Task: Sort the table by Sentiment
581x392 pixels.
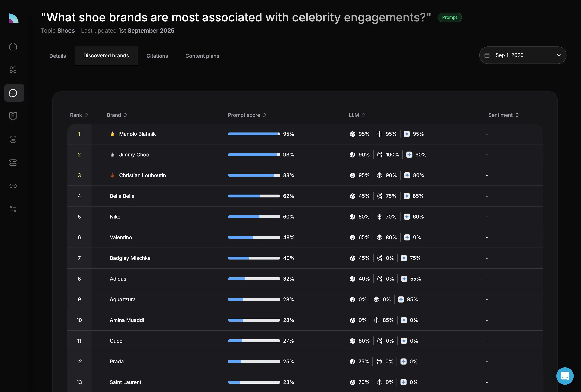Action: click(503, 115)
